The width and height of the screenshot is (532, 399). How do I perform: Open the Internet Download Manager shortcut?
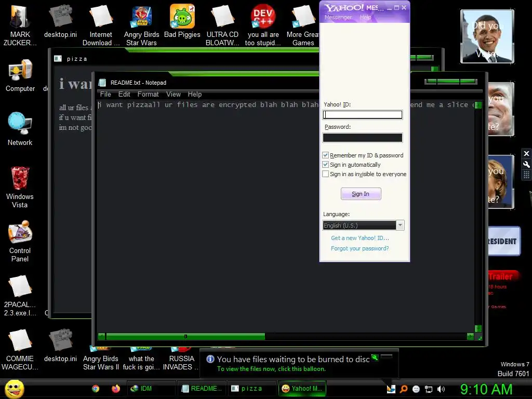[101, 25]
